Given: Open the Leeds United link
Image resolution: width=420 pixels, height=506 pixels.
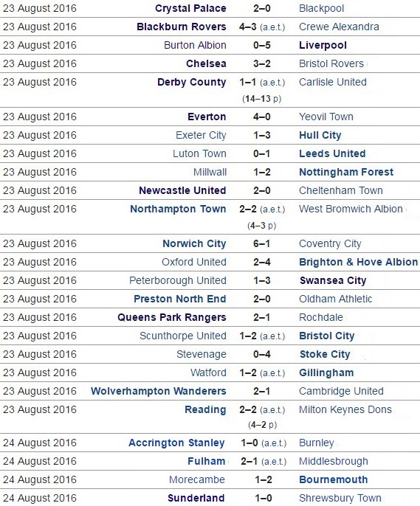Looking at the screenshot, I should [x=332, y=153].
